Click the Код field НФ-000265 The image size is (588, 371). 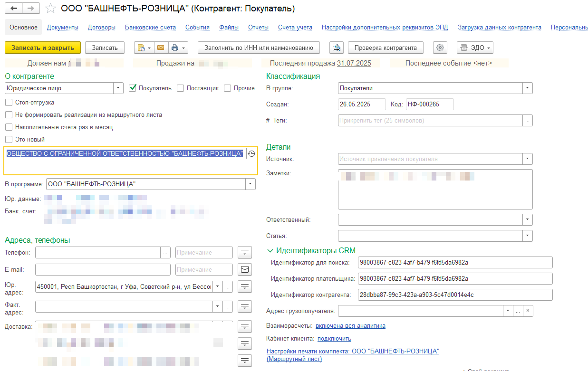pos(430,104)
